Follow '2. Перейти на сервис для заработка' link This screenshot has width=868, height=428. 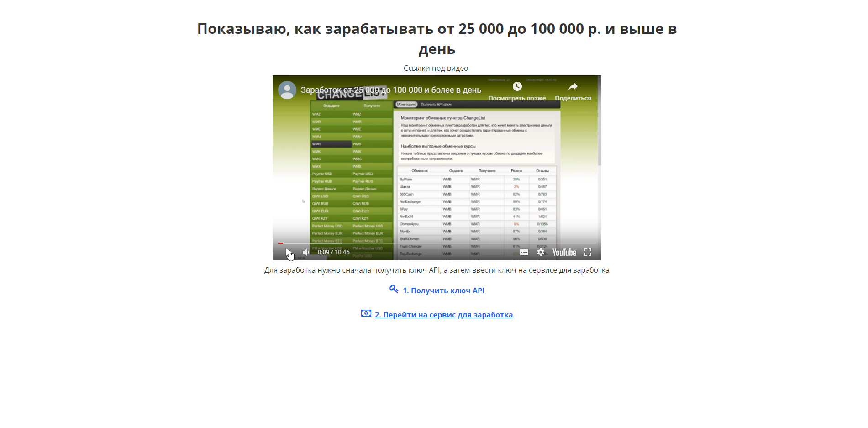[x=443, y=315]
